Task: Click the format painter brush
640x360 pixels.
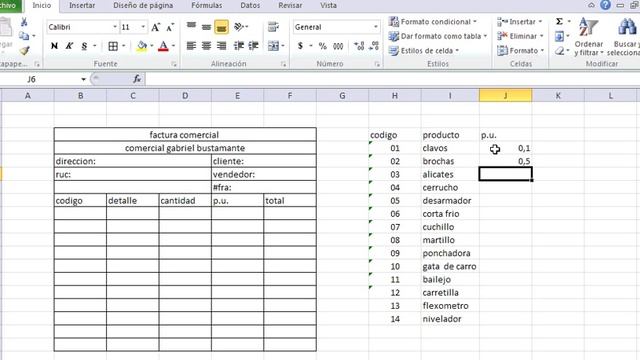Action: [24, 50]
